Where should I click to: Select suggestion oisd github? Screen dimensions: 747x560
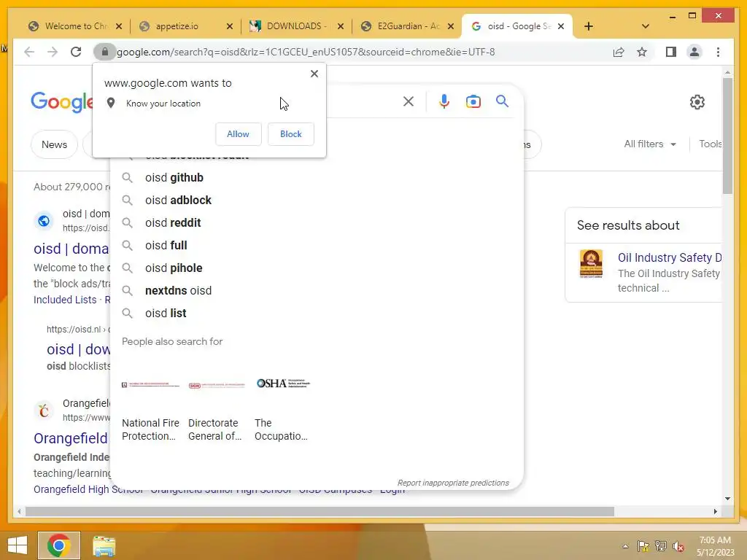click(x=317, y=178)
